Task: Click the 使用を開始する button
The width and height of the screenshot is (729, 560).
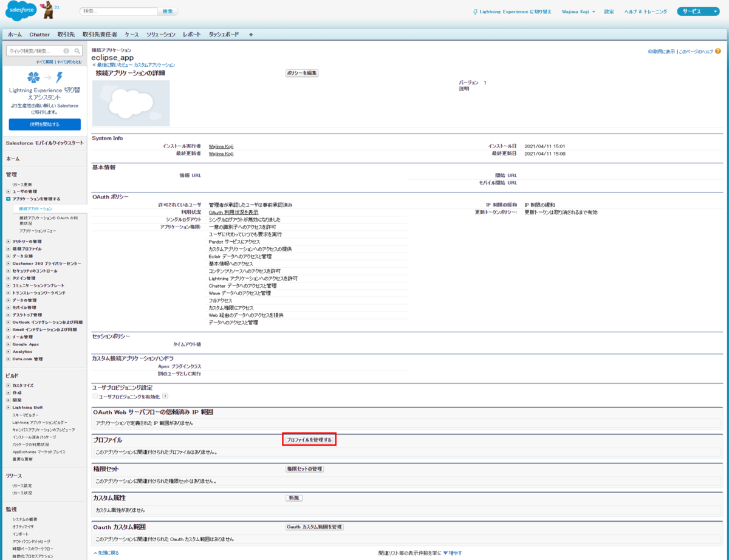Action: tap(44, 125)
